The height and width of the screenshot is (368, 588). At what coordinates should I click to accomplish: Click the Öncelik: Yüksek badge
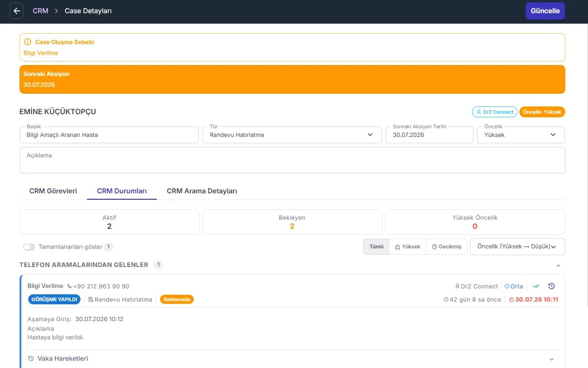pos(542,112)
